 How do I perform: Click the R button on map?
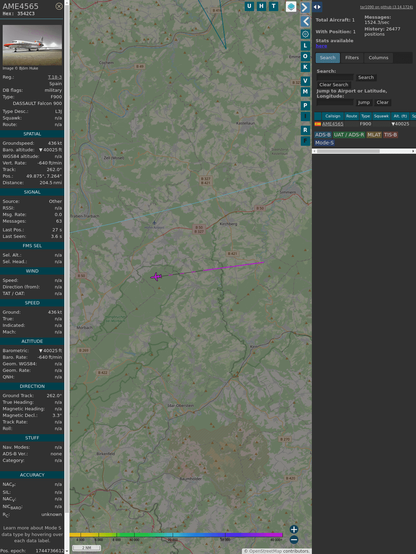coord(305,130)
